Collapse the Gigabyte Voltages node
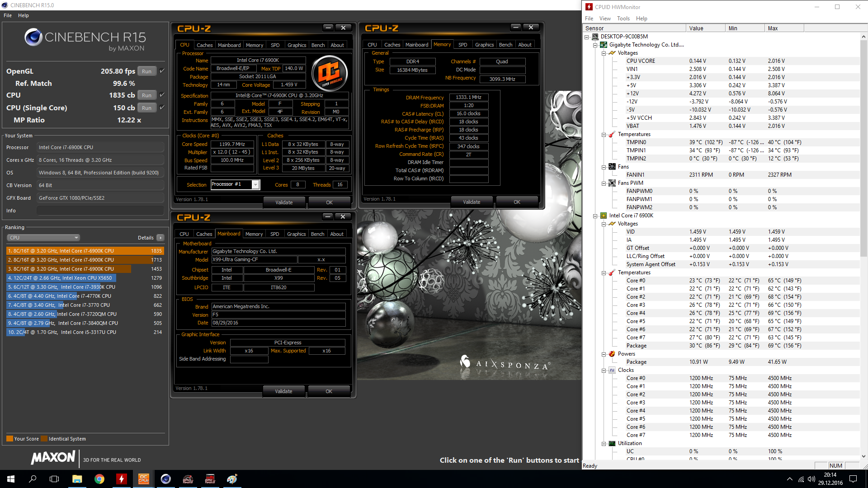The height and width of the screenshot is (488, 868). 604,53
